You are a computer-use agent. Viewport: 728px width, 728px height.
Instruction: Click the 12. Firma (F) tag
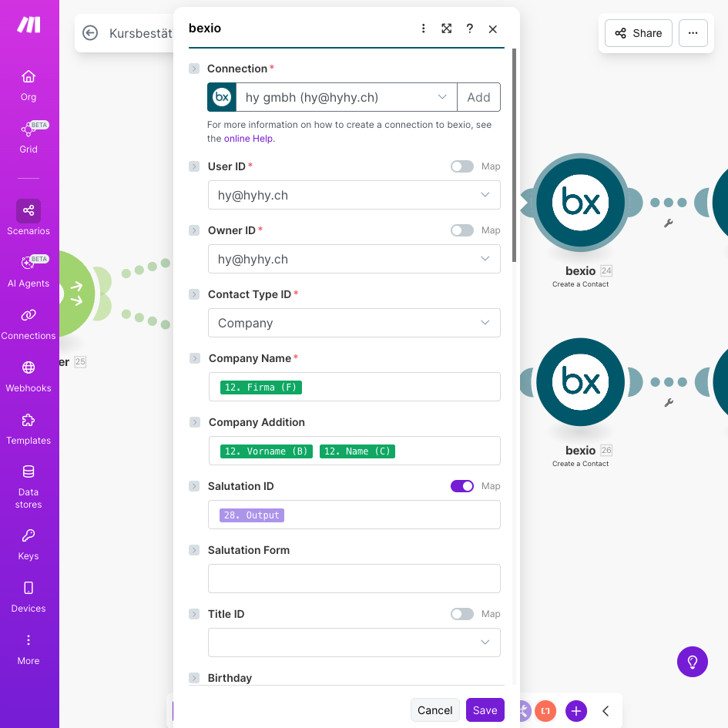pos(260,387)
